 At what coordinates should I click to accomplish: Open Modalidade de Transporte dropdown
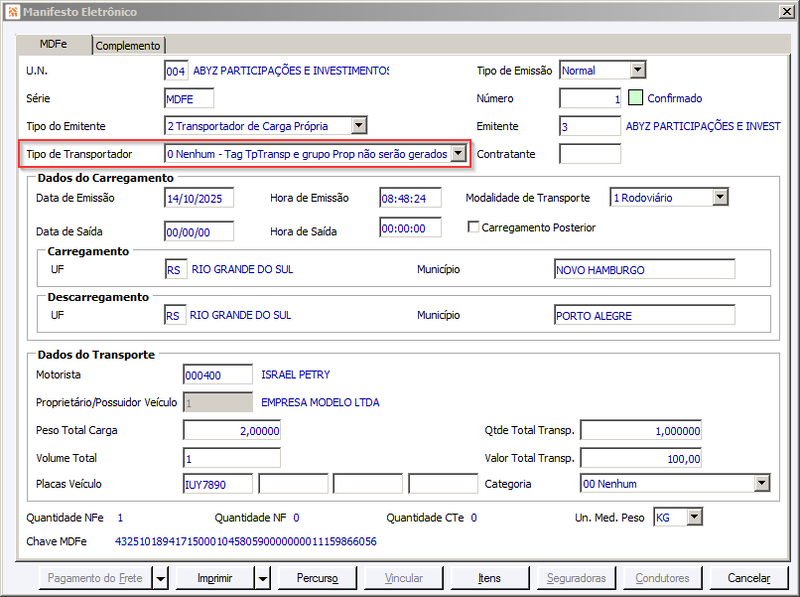tap(720, 197)
